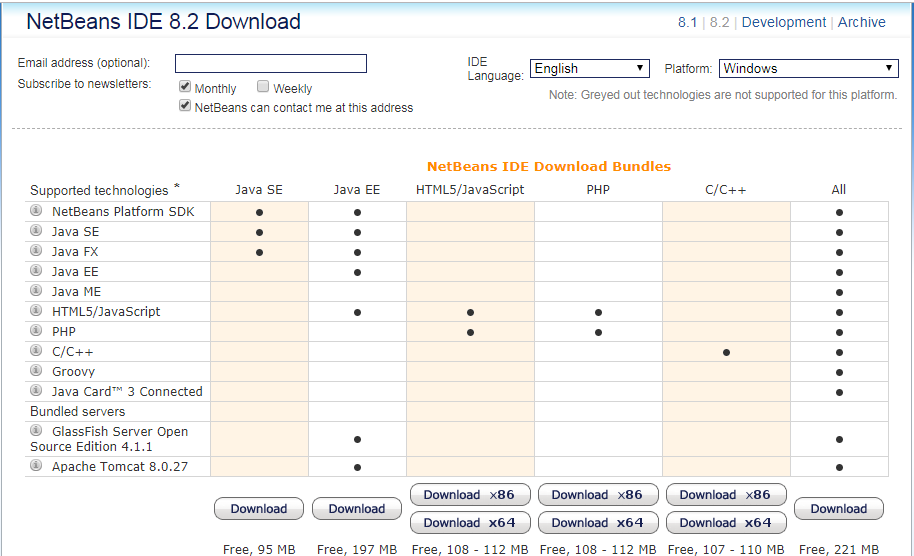
Task: Click info icon beside Groovy
Action: [36, 370]
